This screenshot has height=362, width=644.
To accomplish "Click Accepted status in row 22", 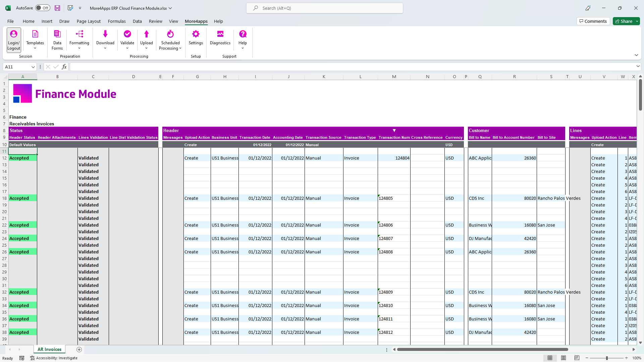I will 23,225.
